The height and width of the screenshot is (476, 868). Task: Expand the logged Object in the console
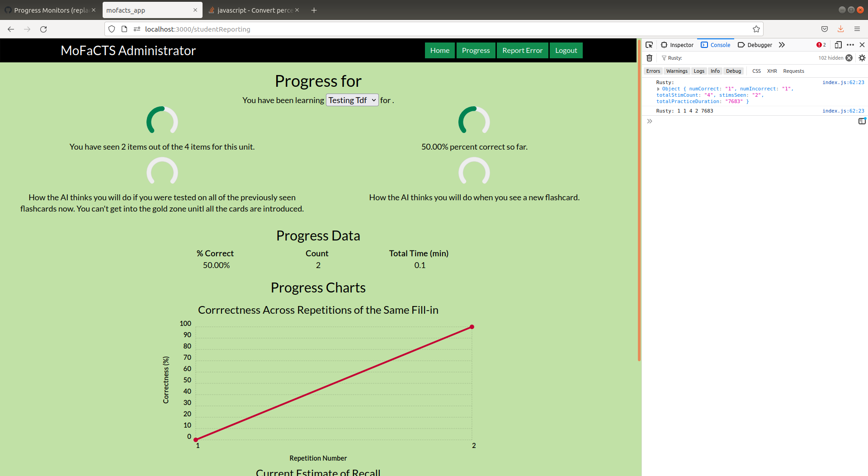point(659,89)
